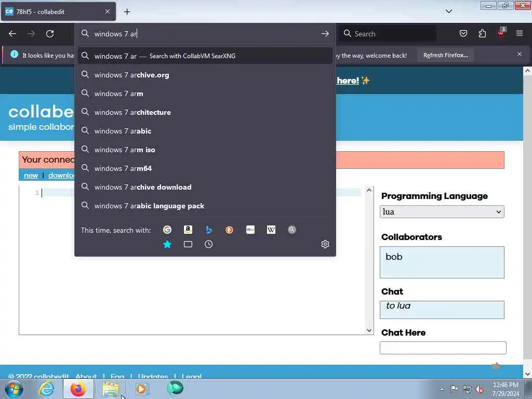Choose the gray magnifier search engine icon
The image size is (532, 399).
pos(292,230)
